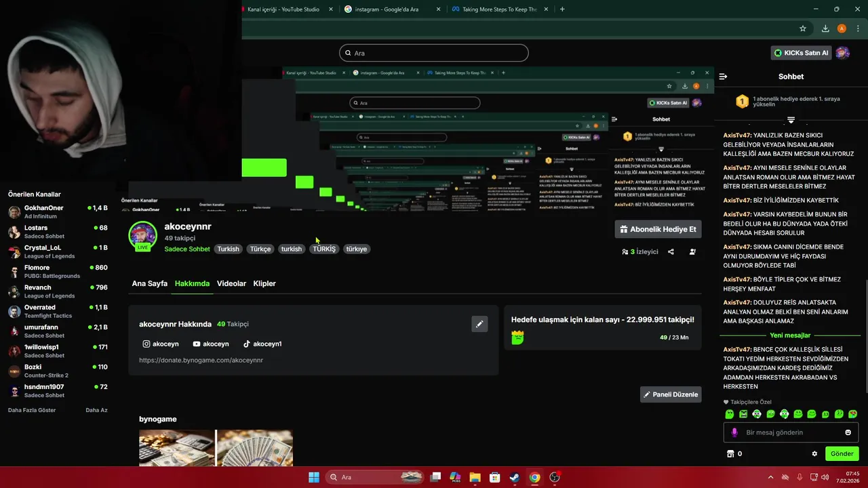Show hidden tray icons chevron
This screenshot has height=488, width=868.
pos(772,477)
